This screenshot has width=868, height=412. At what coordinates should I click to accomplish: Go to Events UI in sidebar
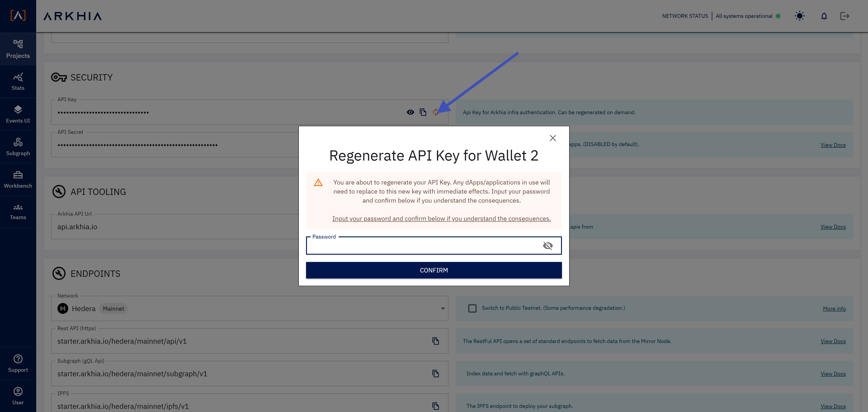coord(18,114)
